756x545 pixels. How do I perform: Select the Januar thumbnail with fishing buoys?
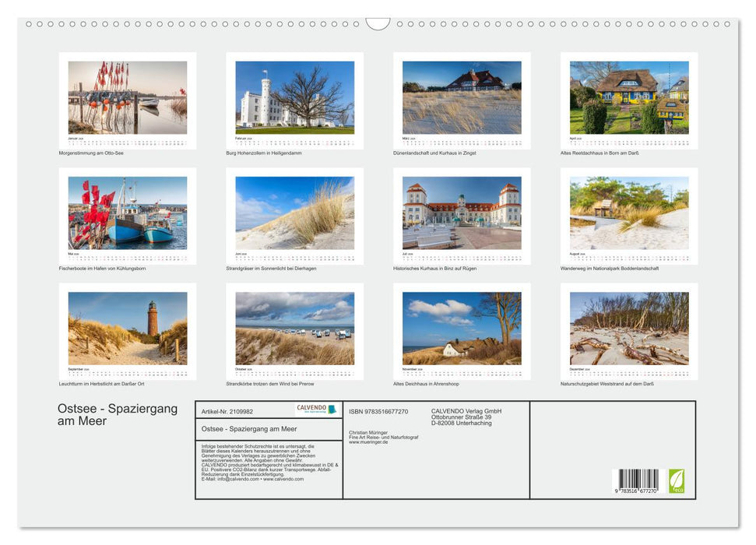click(x=127, y=98)
